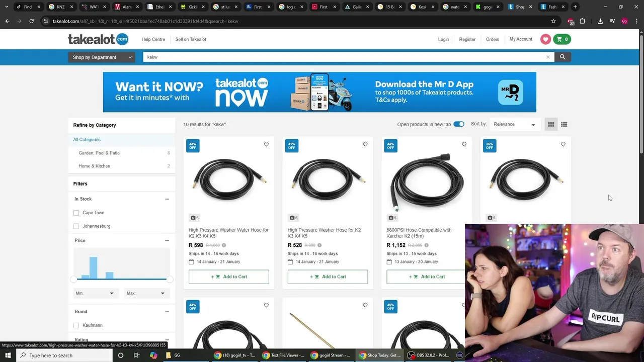This screenshot has height=362, width=644.
Task: Switch to list view layout
Action: tap(564, 124)
